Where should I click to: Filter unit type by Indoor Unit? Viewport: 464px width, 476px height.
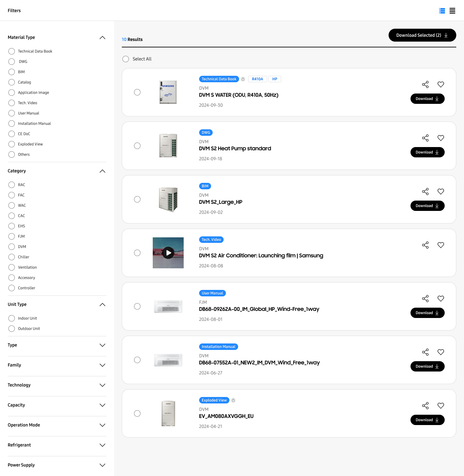pyautogui.click(x=12, y=318)
